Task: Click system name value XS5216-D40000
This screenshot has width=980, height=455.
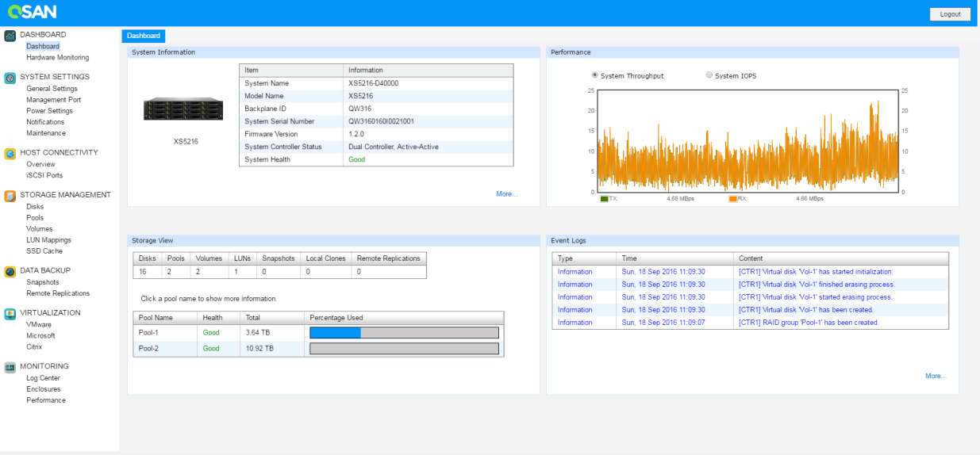Action: pos(374,83)
